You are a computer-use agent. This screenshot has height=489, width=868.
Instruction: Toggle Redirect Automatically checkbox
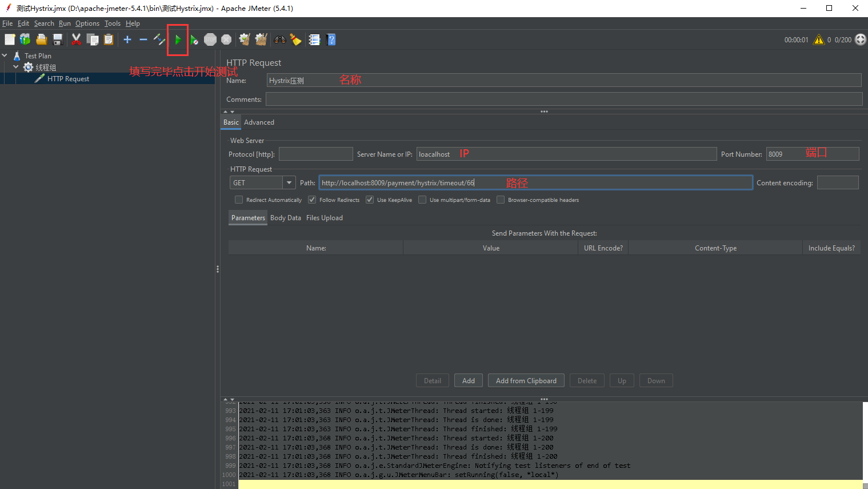tap(239, 200)
